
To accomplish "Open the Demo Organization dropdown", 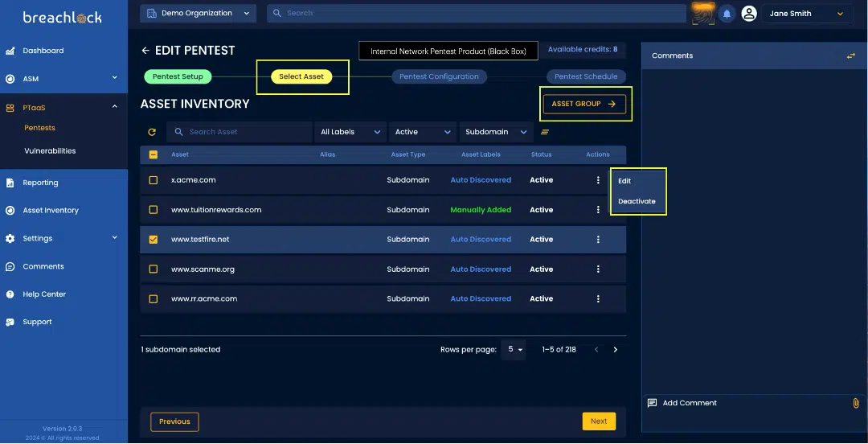I will [199, 14].
